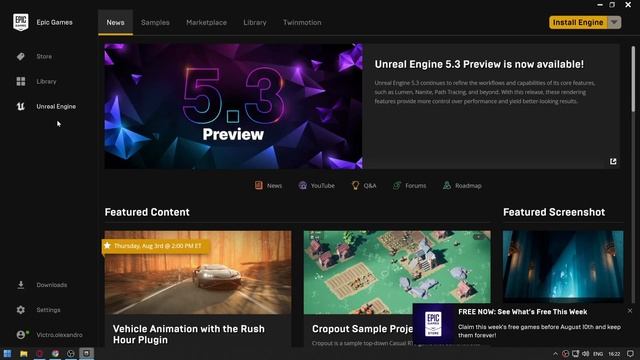Select the Unreal Engine logo icon in sidebar

(21, 107)
